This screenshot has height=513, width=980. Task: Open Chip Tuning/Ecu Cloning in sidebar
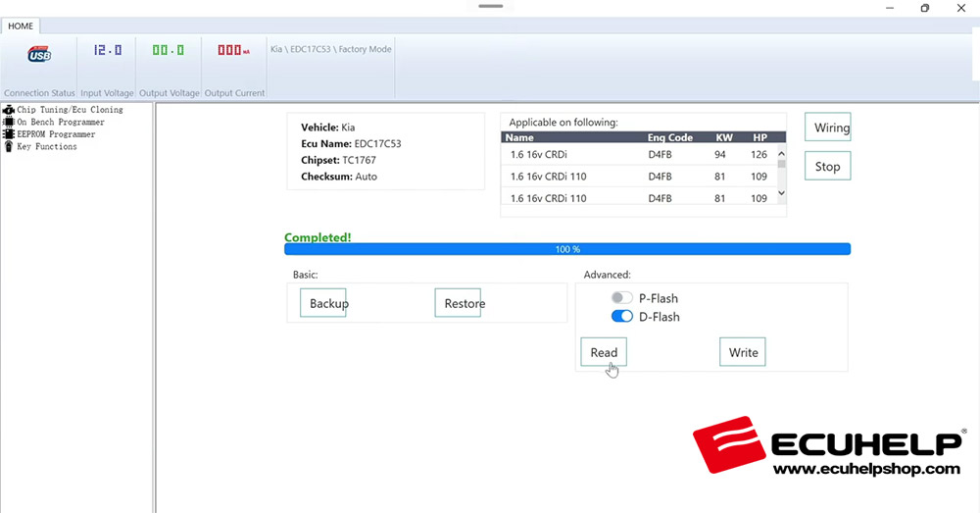click(x=70, y=110)
